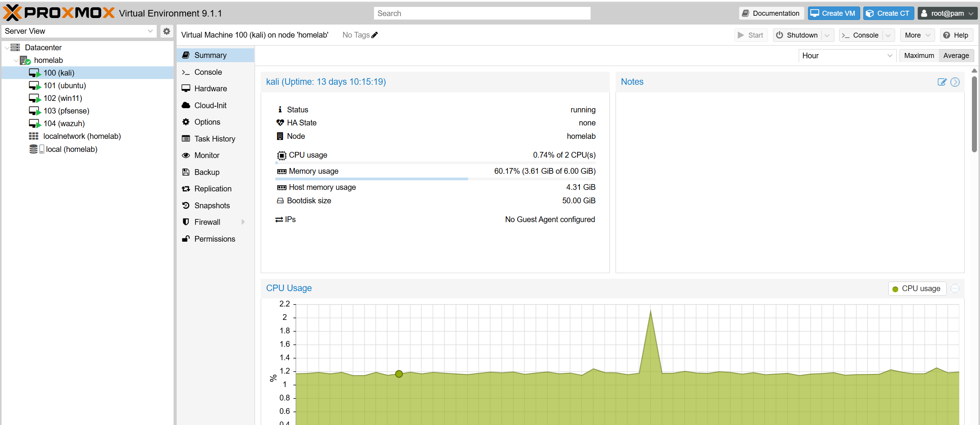This screenshot has height=425, width=980.
Task: Open the Replication tab
Action: [215, 189]
